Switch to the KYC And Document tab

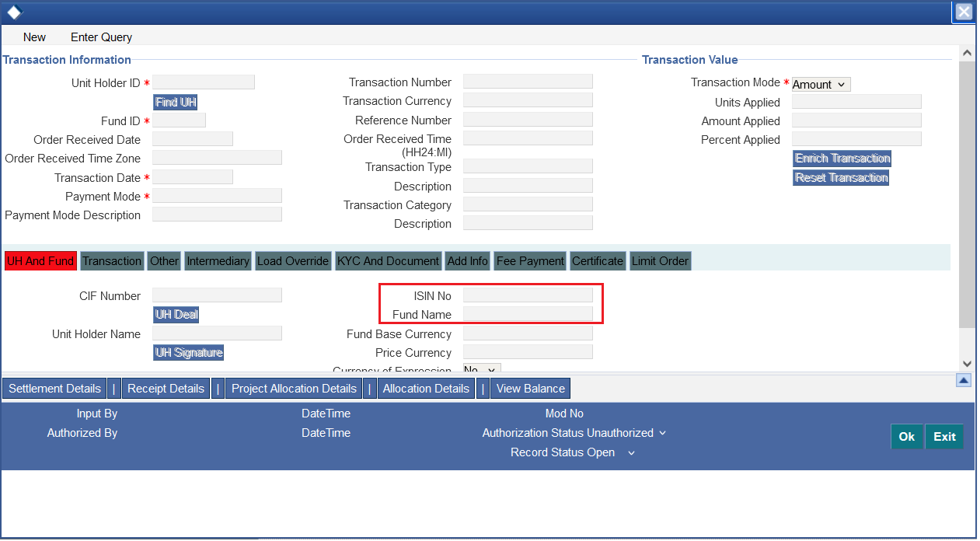tap(389, 261)
